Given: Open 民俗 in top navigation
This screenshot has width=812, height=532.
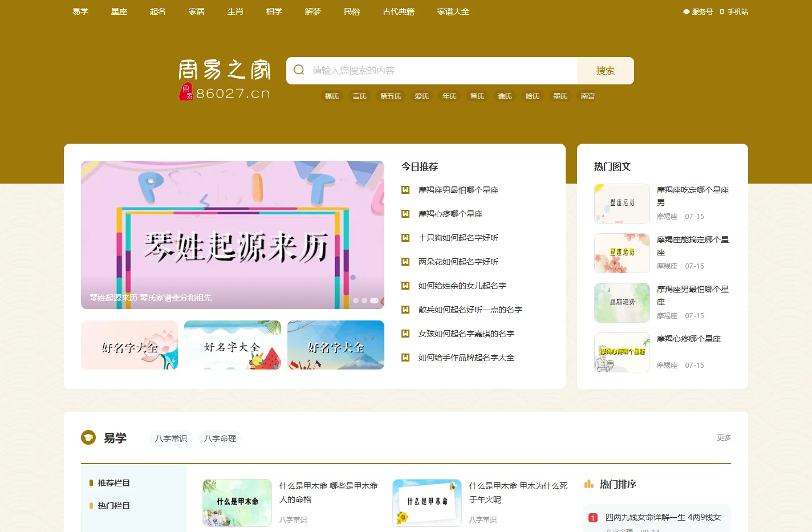Looking at the screenshot, I should (x=352, y=11).
